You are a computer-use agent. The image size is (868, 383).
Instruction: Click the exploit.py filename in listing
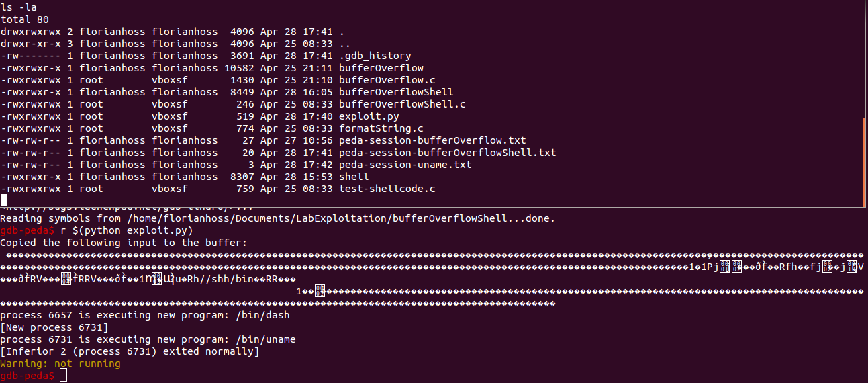coord(369,116)
